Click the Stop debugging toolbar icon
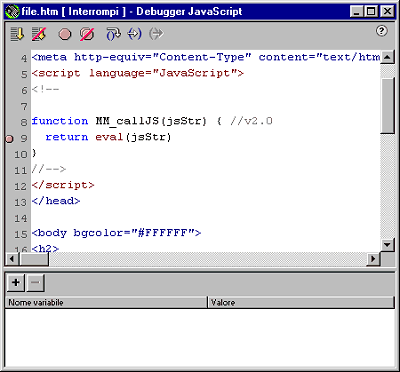 pos(39,34)
